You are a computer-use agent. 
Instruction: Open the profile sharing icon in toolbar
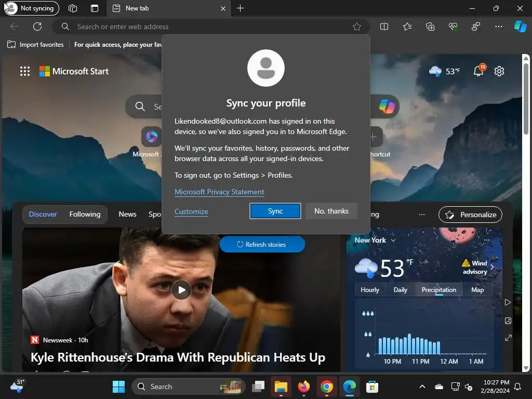point(476,26)
